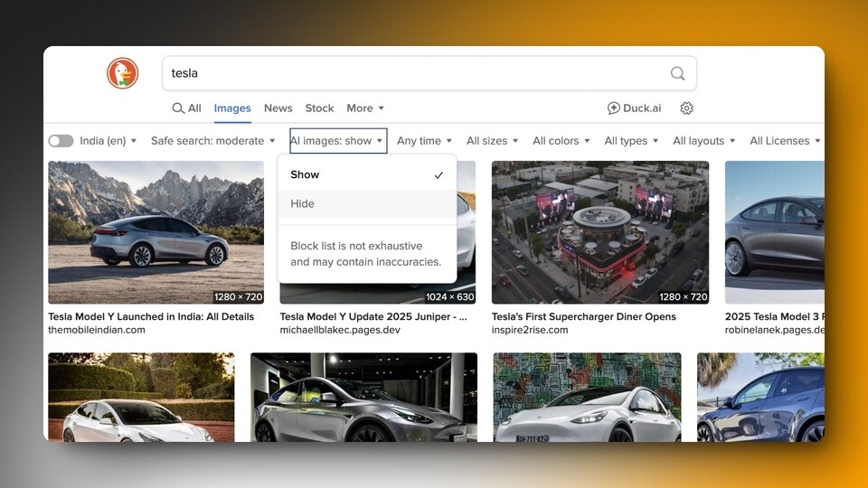The image size is (868, 488).
Task: Expand the All Licenses filter
Action: tap(785, 141)
